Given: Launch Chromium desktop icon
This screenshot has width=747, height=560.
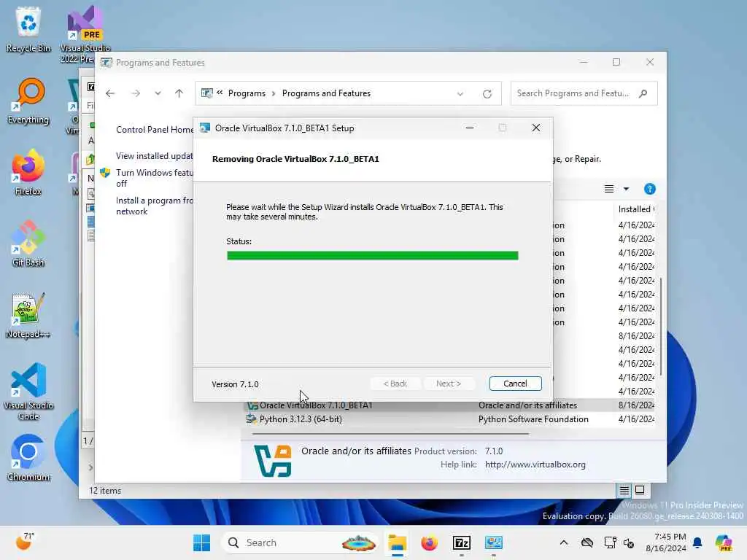Looking at the screenshot, I should [28, 458].
